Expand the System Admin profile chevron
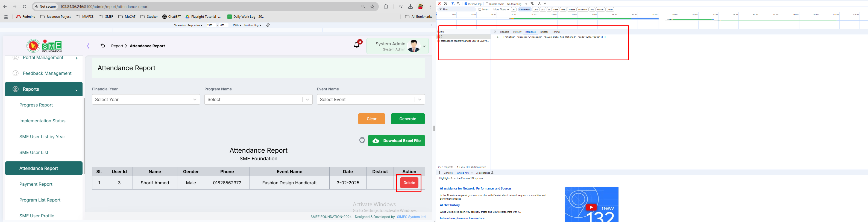868x222 pixels. [x=424, y=46]
